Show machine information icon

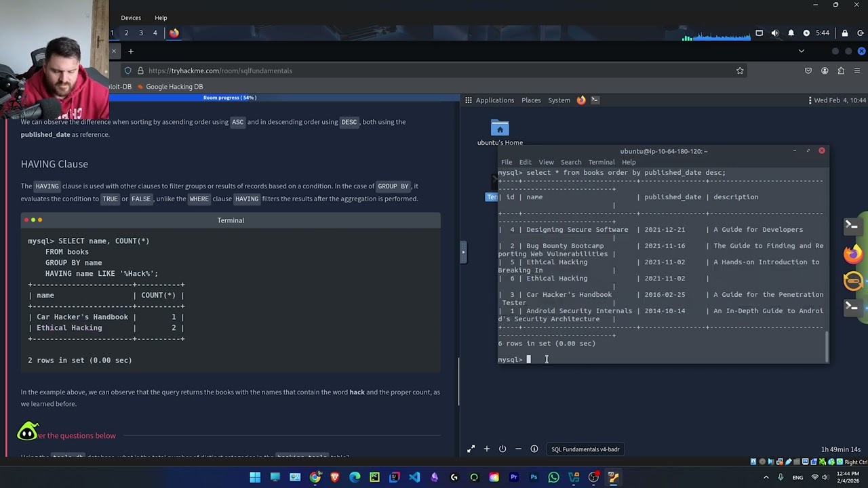tap(534, 449)
